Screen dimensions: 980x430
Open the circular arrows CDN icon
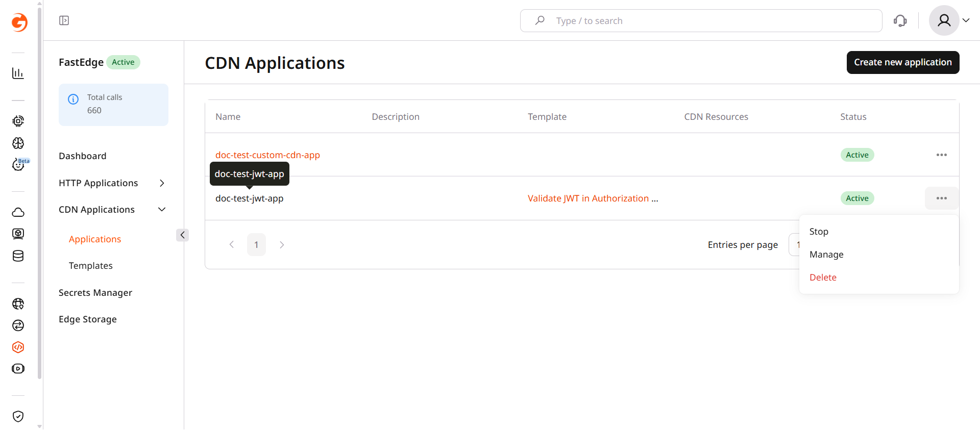tap(18, 325)
